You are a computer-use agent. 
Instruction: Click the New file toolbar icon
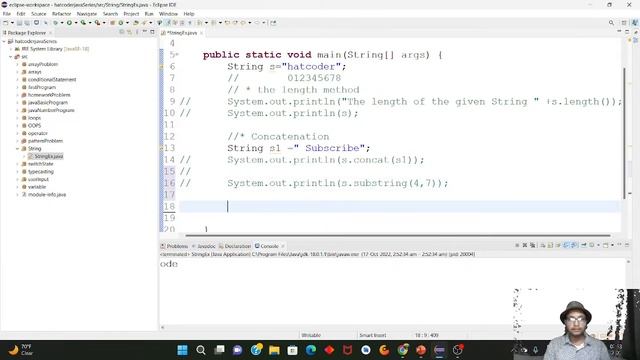pyautogui.click(x=6, y=23)
